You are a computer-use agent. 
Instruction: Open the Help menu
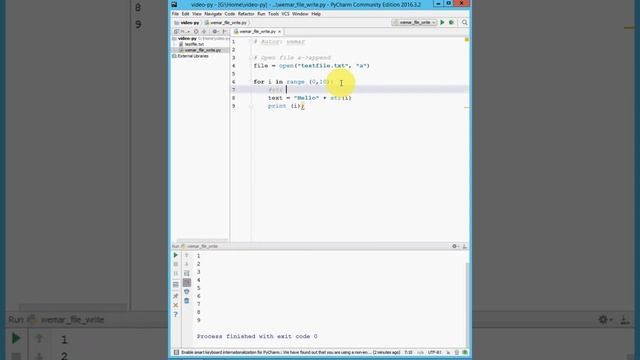[316, 14]
